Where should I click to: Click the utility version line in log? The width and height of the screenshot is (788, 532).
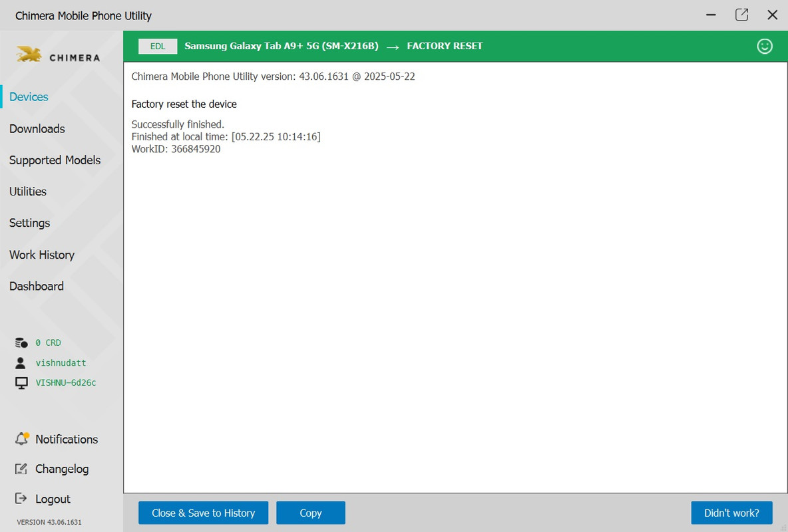coord(274,76)
